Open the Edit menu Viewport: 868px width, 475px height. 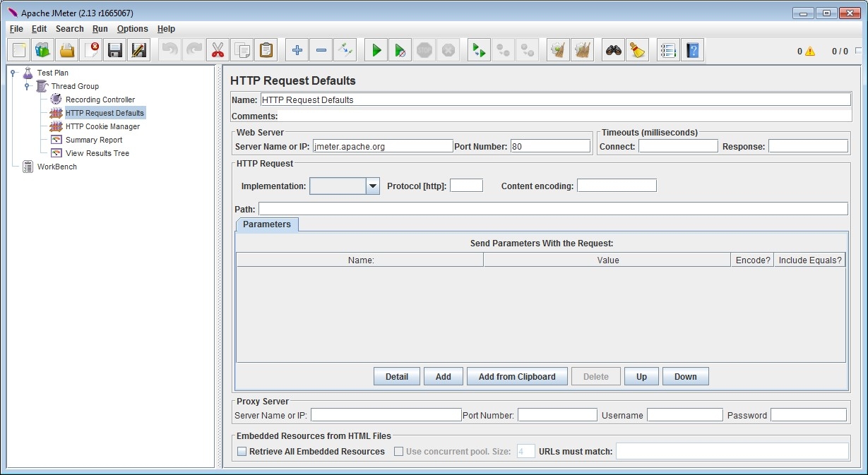40,29
